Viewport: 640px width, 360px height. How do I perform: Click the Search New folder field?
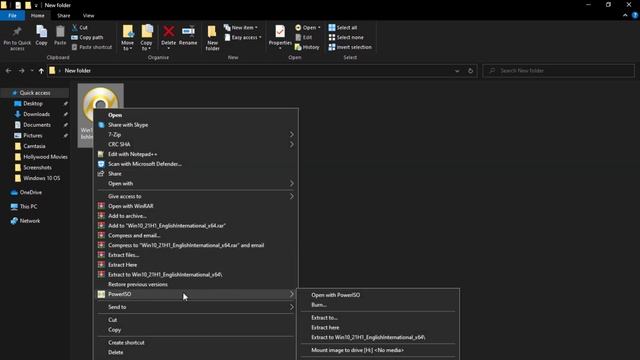558,71
